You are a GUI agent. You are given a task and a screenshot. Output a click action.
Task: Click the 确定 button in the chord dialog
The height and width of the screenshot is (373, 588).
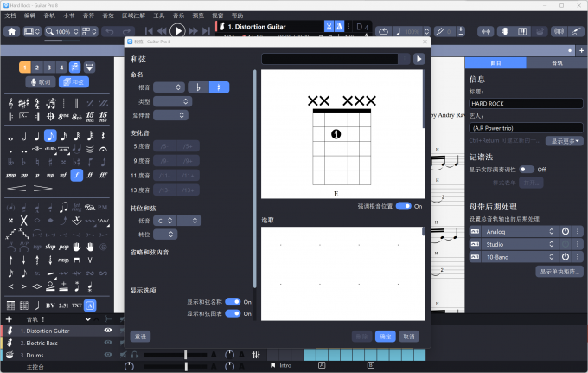[x=385, y=336]
